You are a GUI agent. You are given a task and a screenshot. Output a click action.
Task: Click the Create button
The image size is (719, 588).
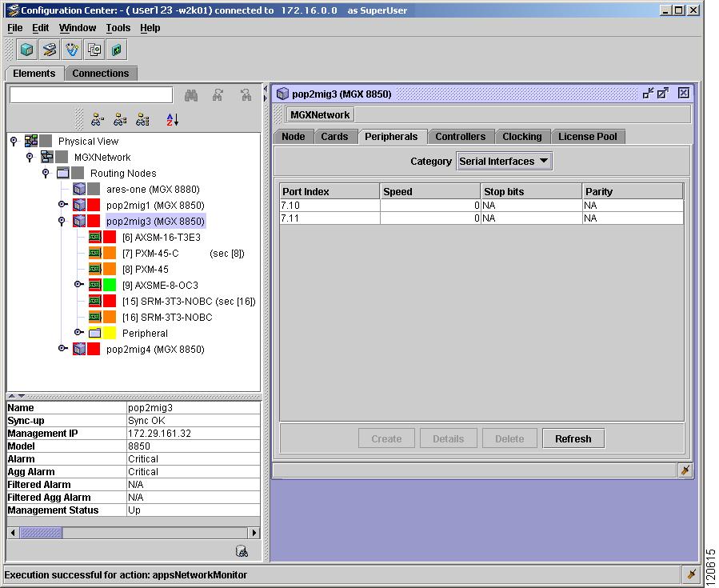386,438
